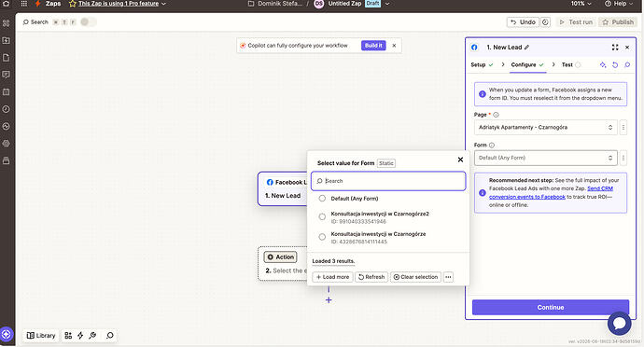Click the refresh fields icon in step panel
644x347 pixels.
615,65
